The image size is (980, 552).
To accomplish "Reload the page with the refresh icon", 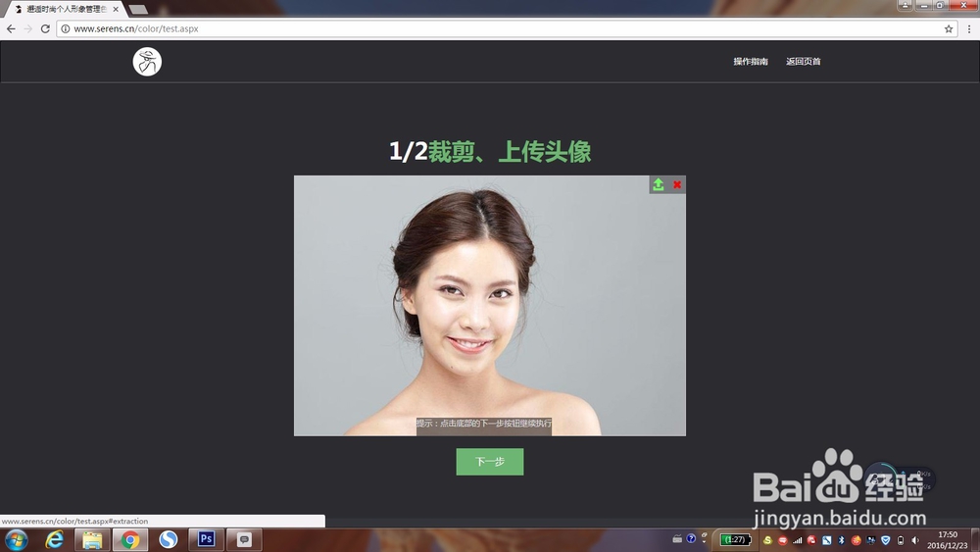I will 45,28.
